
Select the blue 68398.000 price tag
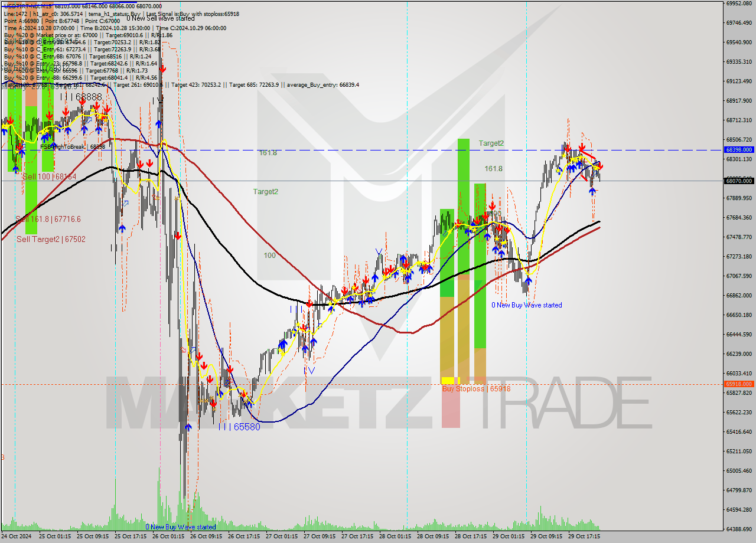coord(739,150)
